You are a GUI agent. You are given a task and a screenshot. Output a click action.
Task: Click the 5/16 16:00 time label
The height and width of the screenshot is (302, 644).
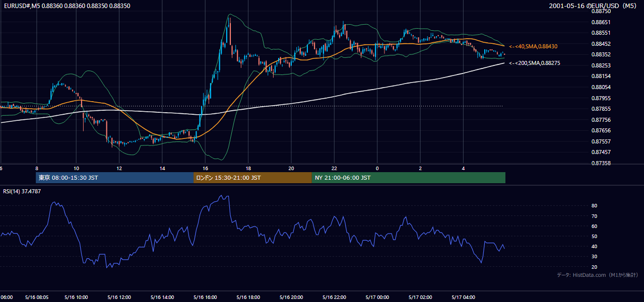pos(205,297)
